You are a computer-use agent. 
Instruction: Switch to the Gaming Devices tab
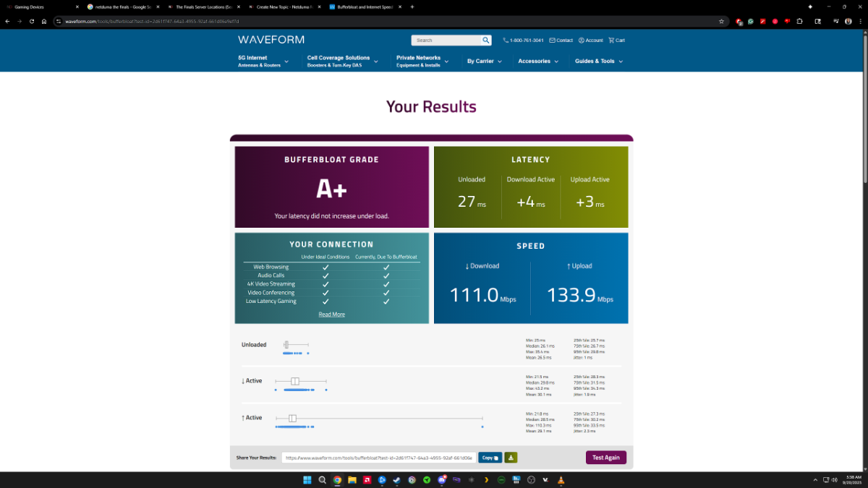click(41, 7)
